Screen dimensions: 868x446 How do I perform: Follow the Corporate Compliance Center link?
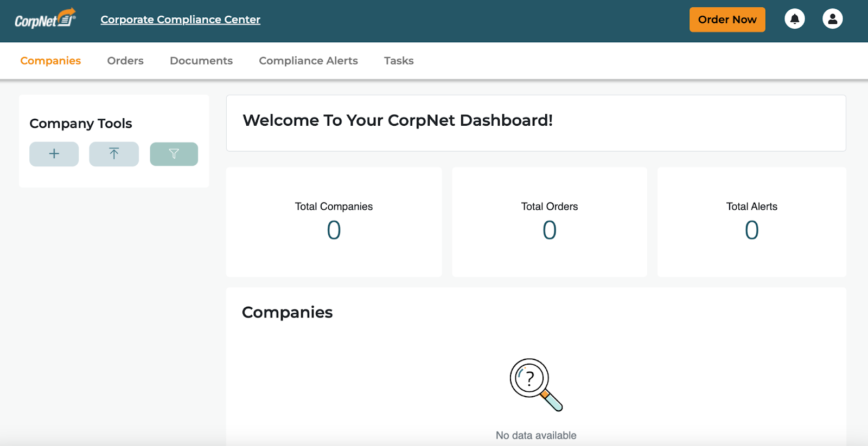click(x=180, y=20)
